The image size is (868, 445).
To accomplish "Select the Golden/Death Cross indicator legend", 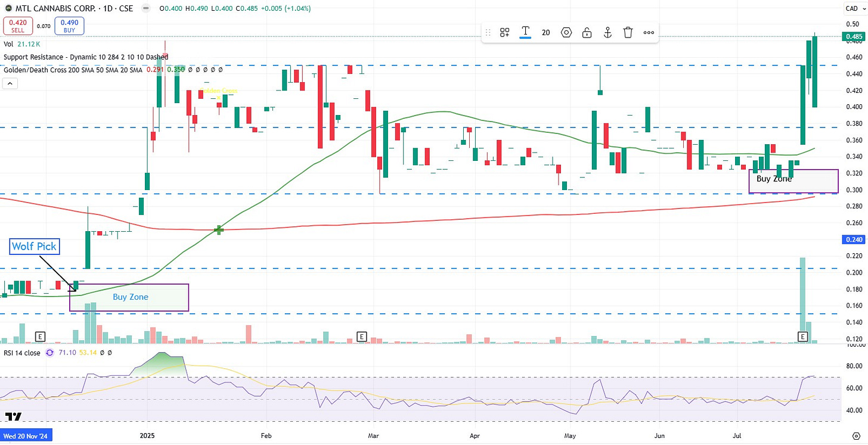I will [x=73, y=70].
